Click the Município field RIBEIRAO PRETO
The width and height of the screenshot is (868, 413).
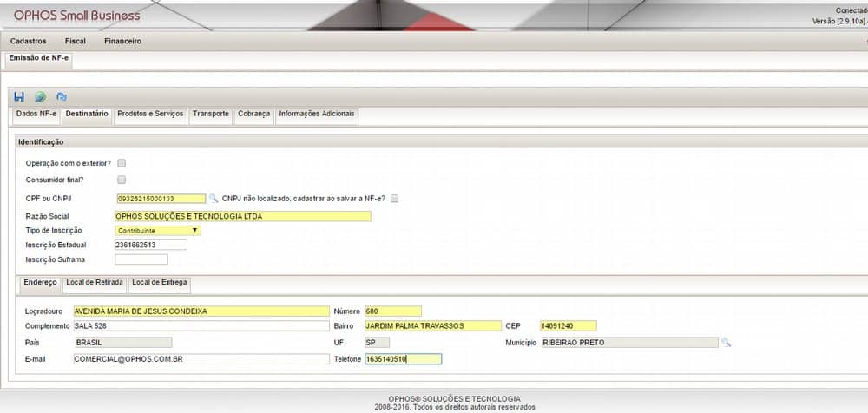[629, 343]
